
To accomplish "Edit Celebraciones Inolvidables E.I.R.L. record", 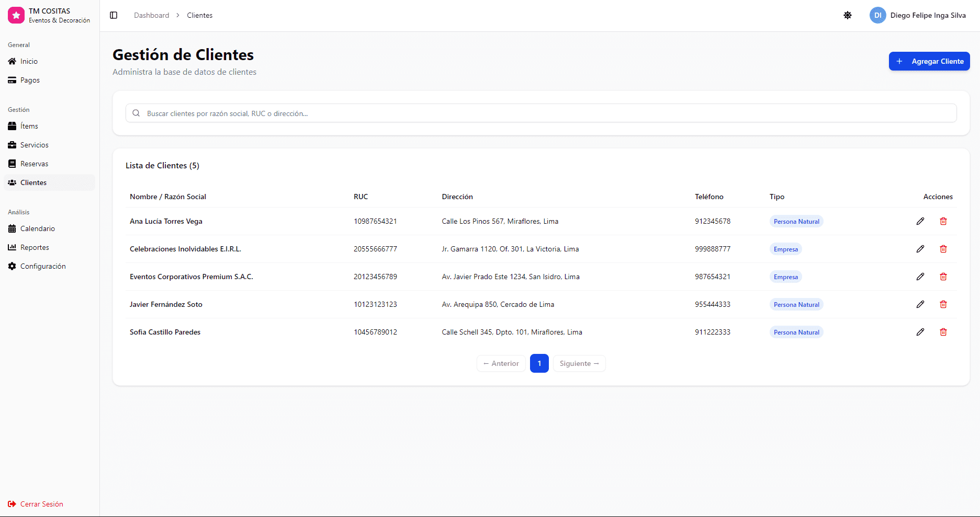I will (x=920, y=249).
